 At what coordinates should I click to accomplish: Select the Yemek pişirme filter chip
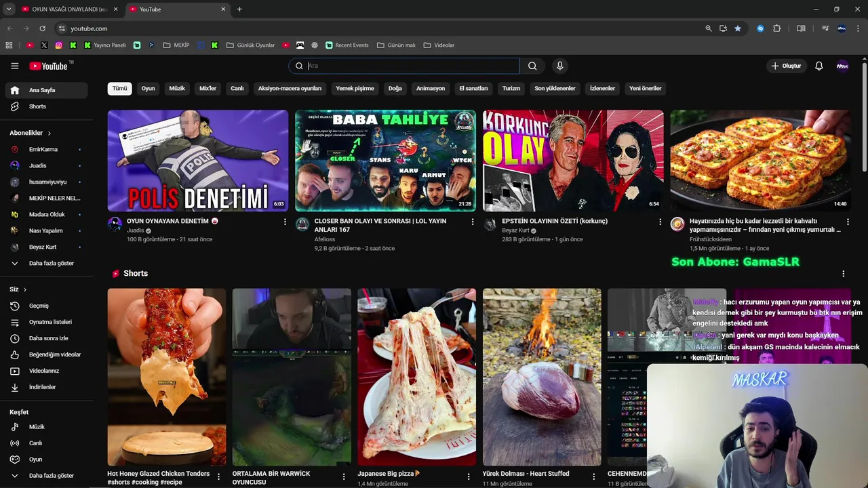pyautogui.click(x=355, y=88)
